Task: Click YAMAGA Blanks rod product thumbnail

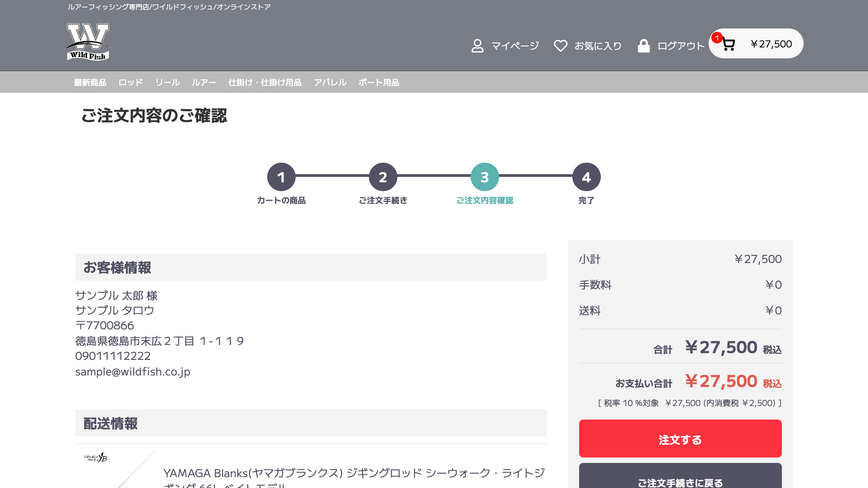Action: 115,469
